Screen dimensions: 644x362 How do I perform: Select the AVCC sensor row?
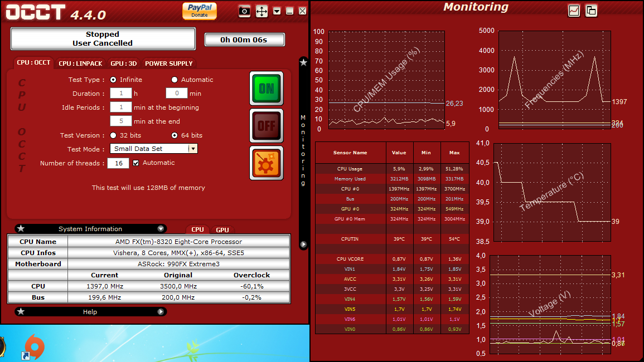click(392, 279)
